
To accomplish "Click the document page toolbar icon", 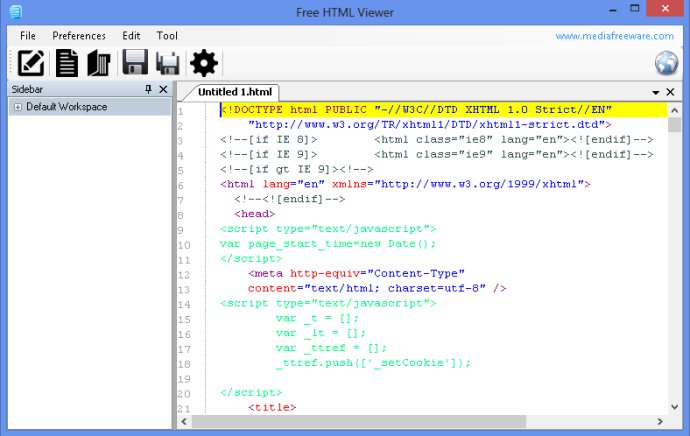I will (67, 63).
